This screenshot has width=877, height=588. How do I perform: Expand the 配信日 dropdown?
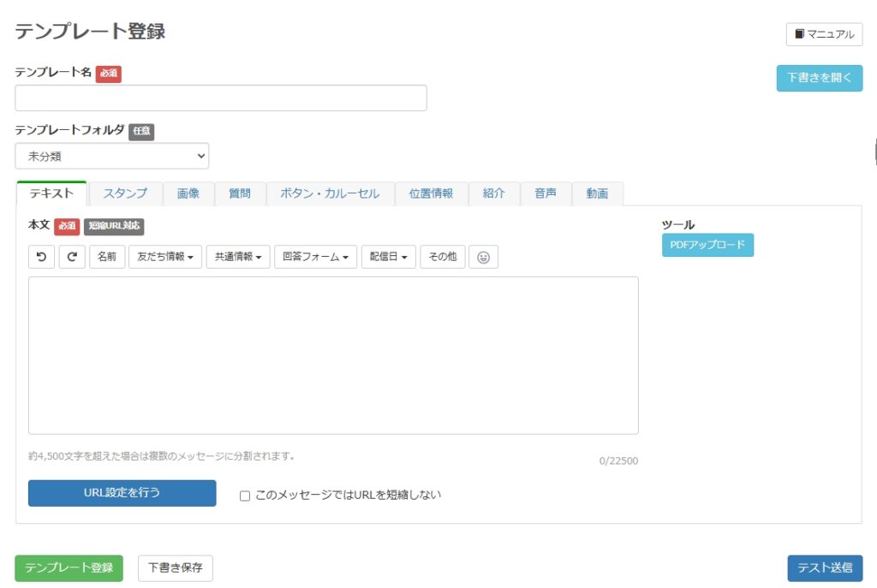click(389, 257)
